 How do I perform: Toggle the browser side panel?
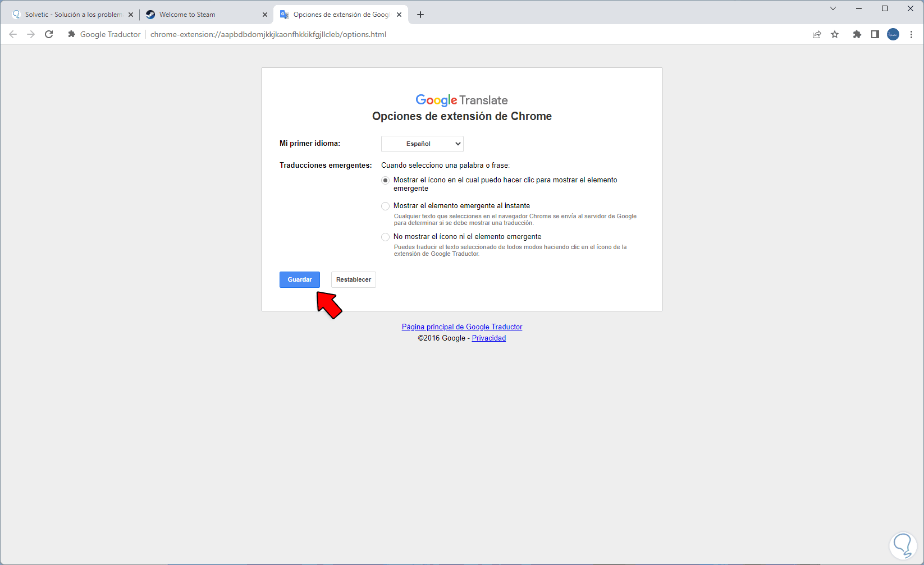pos(875,34)
